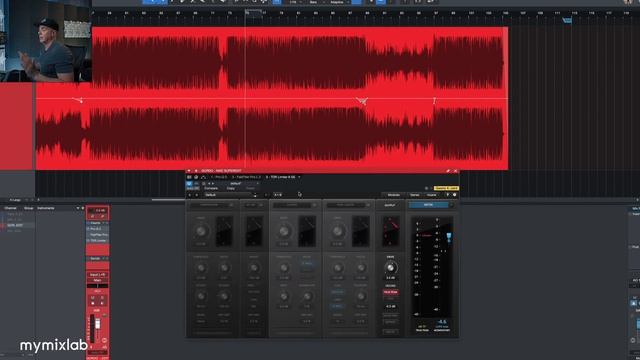Open the plugin header gear icon beside the yellow button
Viewport: 640px width, 360px height.
[x=427, y=188]
